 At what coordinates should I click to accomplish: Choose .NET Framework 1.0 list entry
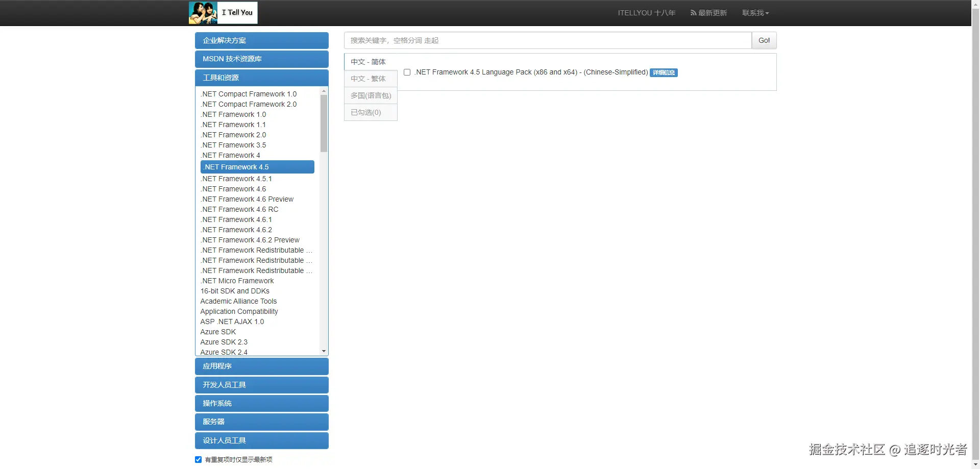click(233, 114)
